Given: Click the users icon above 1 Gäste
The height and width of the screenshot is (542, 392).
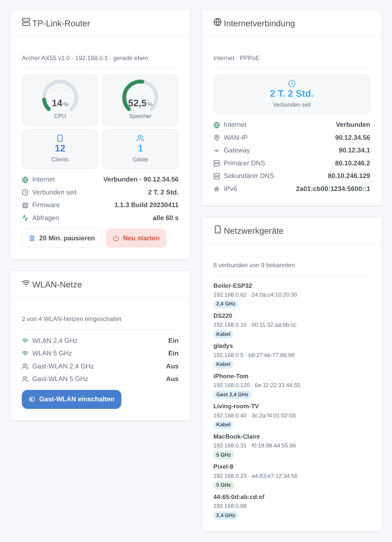Looking at the screenshot, I should click(x=140, y=138).
